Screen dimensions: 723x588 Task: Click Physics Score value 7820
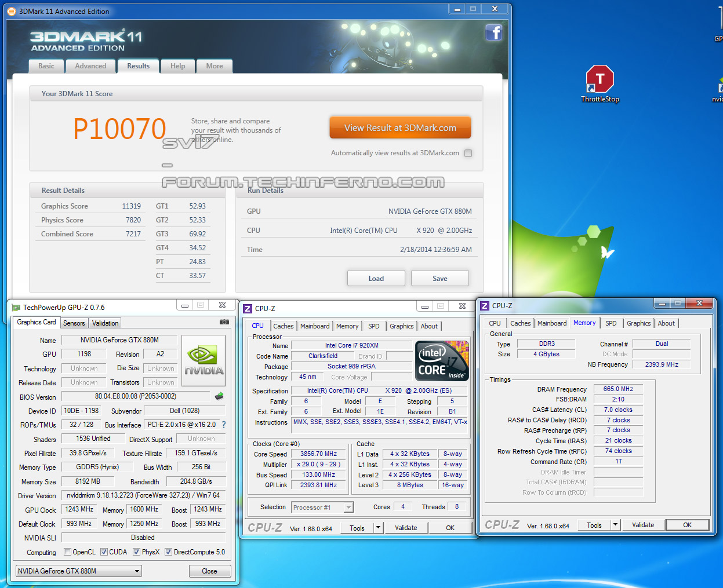coord(133,220)
